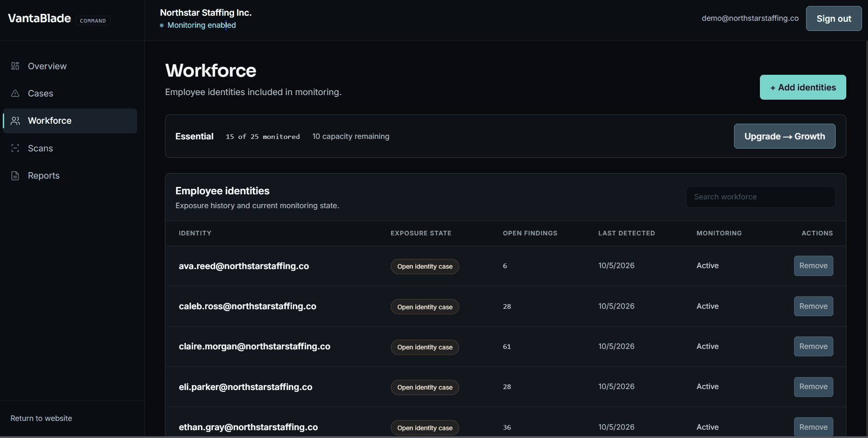This screenshot has height=438, width=868.
Task: Click Return to website link
Action: 41,418
